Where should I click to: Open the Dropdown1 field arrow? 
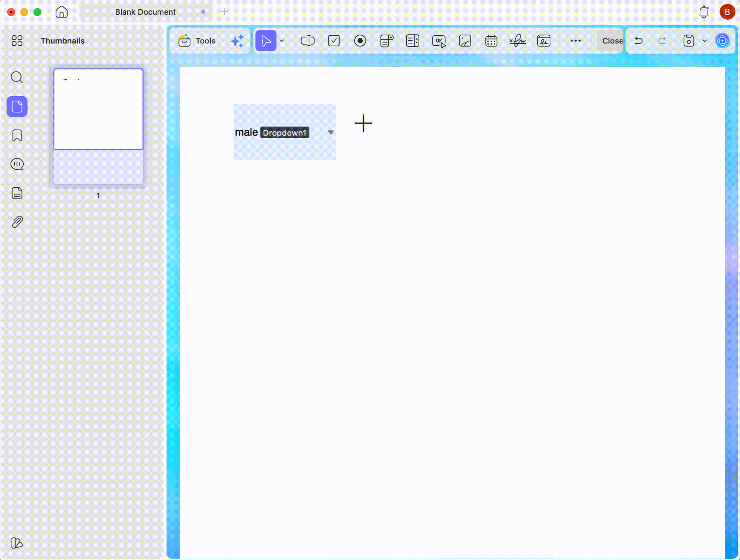pyautogui.click(x=331, y=132)
